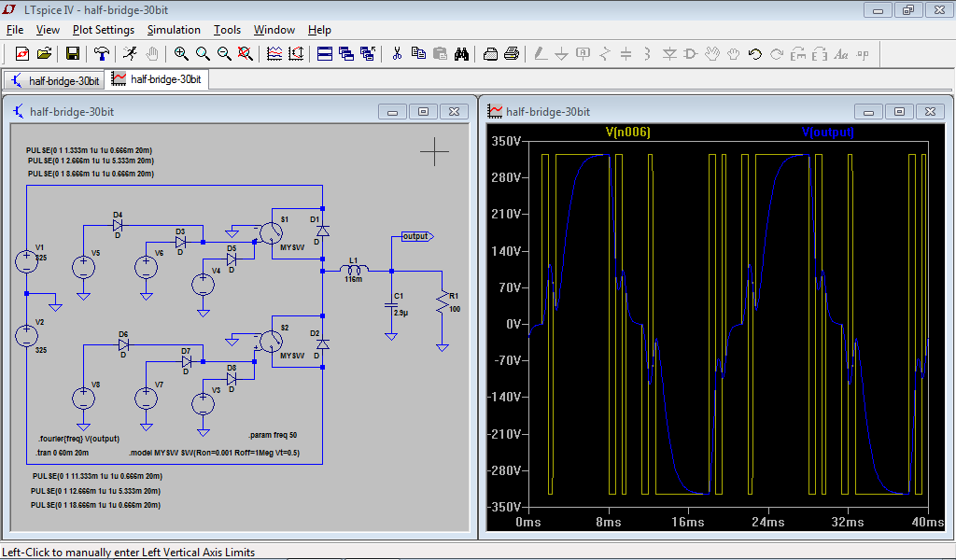Open Control Panel hammer icon
This screenshot has height=560, width=956.
coord(101,54)
